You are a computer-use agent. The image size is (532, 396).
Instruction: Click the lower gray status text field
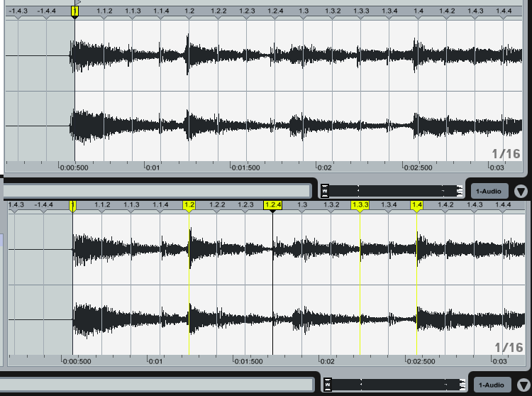coord(157,385)
